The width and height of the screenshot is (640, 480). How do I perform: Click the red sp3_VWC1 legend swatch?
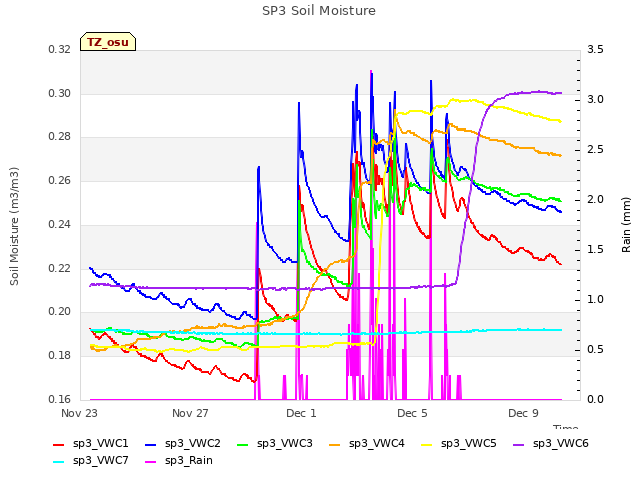coord(59,444)
